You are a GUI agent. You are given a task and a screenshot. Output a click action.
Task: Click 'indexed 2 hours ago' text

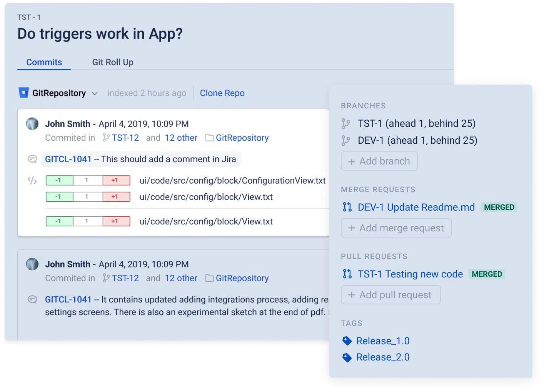click(x=147, y=93)
